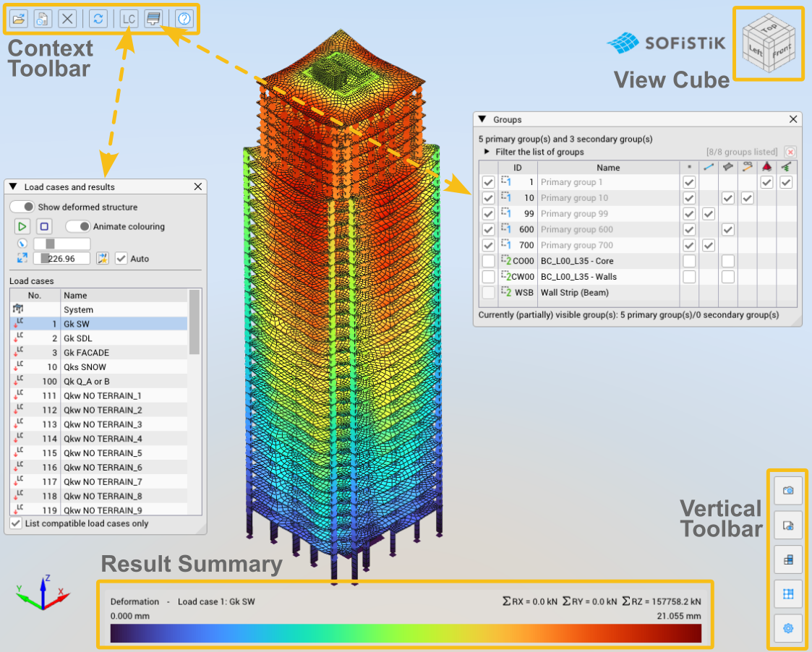
Task: Click the LC load cases toolbar button
Action: (x=129, y=20)
